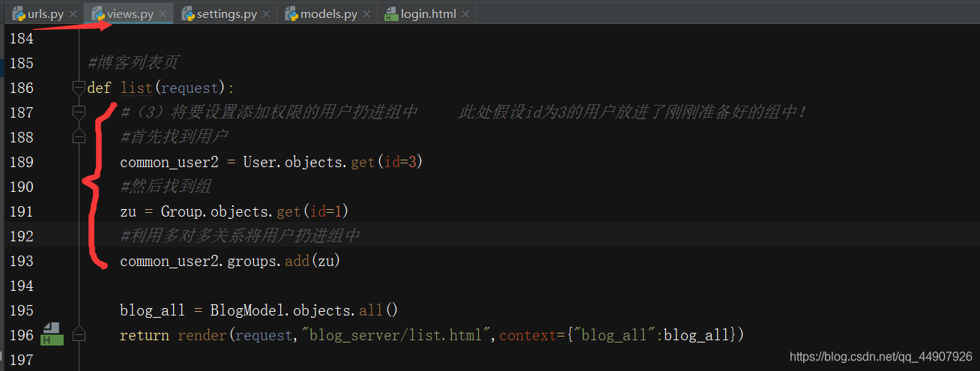Click the HTML file icon on login.html tab
The image size is (980, 371).
coord(390,13)
